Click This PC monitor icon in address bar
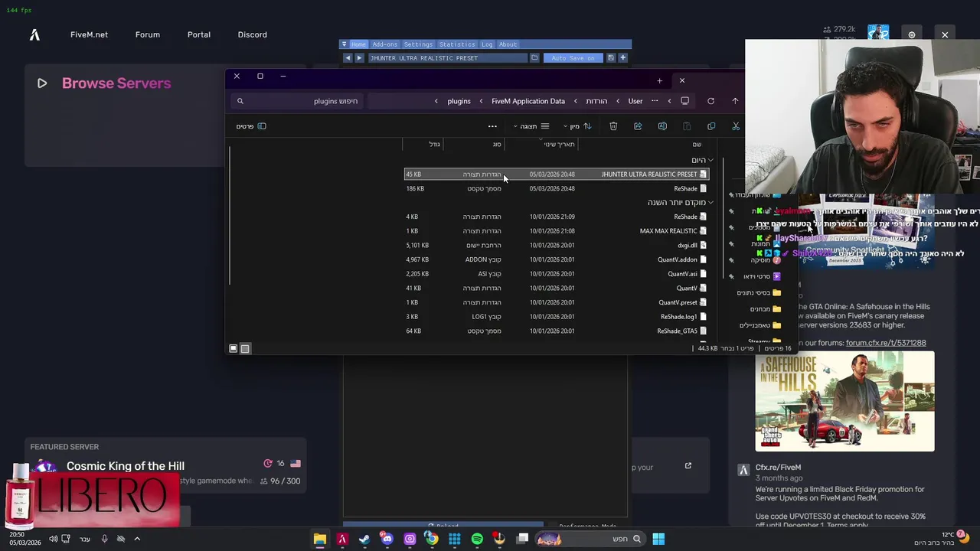 684,101
